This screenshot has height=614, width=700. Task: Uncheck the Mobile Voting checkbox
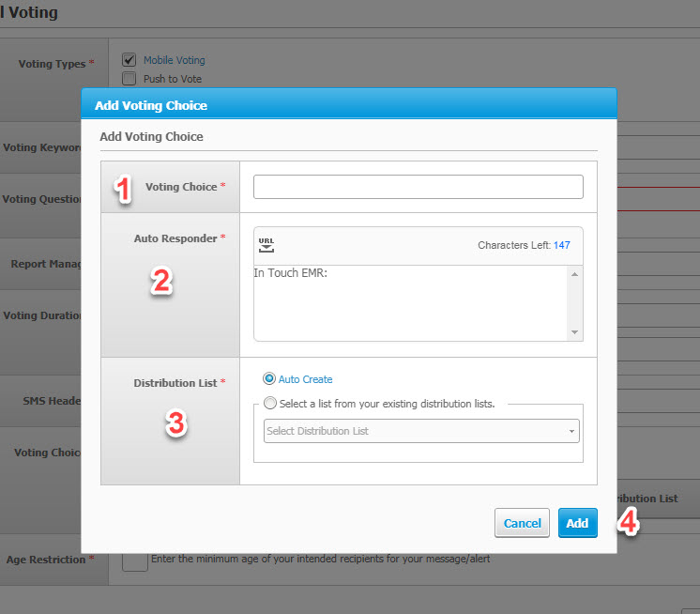click(x=129, y=59)
